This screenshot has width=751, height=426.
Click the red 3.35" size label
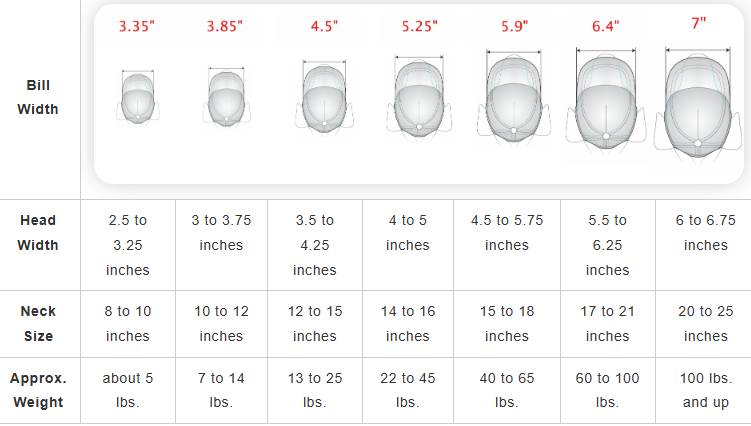point(137,26)
